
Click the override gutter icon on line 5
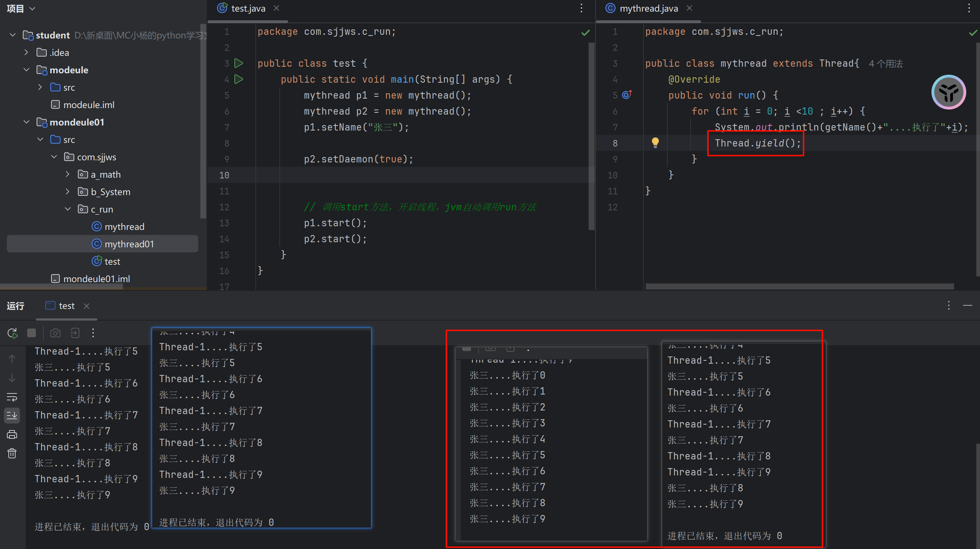626,95
